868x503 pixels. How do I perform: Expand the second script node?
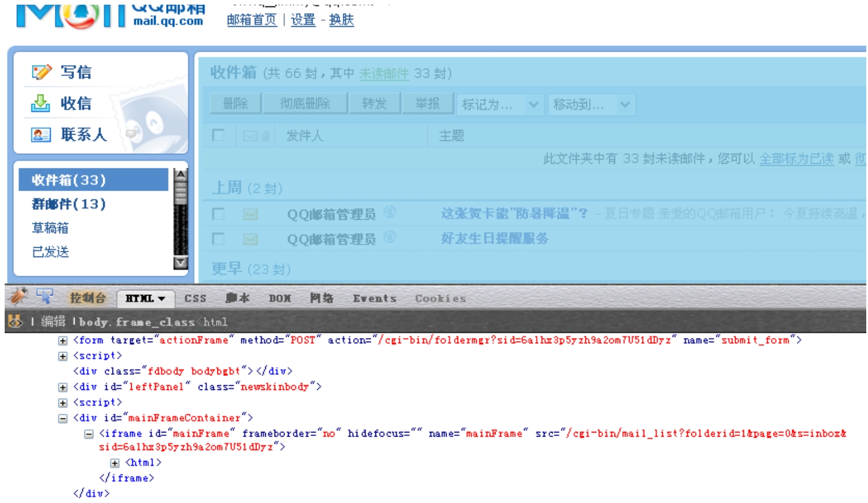coord(62,403)
